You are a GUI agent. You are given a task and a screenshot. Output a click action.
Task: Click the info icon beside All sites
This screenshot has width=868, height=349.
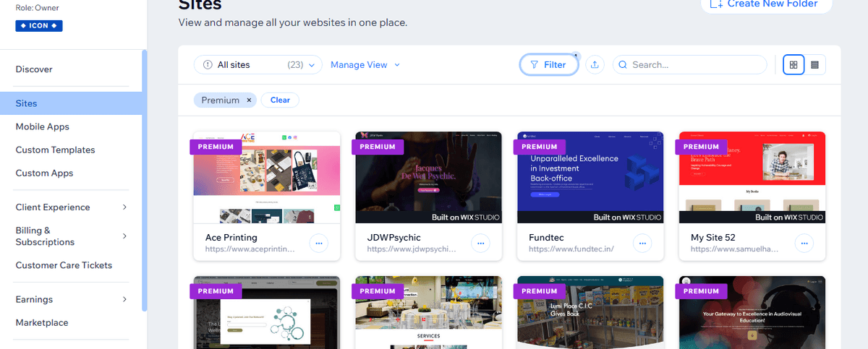(x=208, y=64)
